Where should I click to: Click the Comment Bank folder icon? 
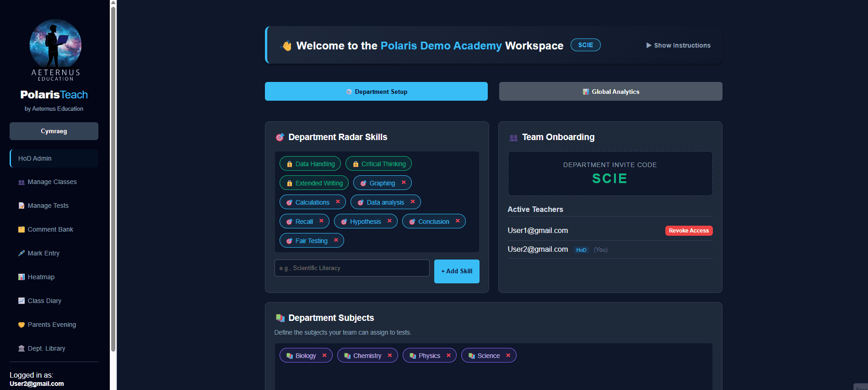tap(21, 229)
